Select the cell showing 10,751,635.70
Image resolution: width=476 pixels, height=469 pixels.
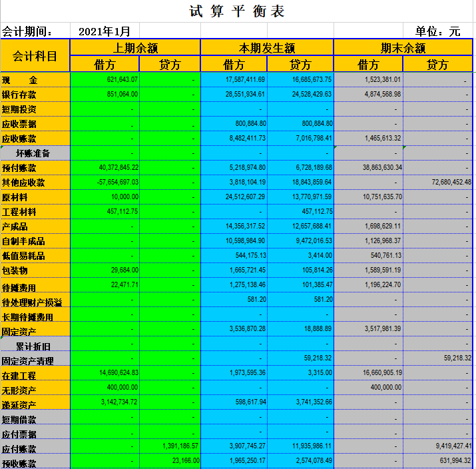pyautogui.click(x=369, y=197)
